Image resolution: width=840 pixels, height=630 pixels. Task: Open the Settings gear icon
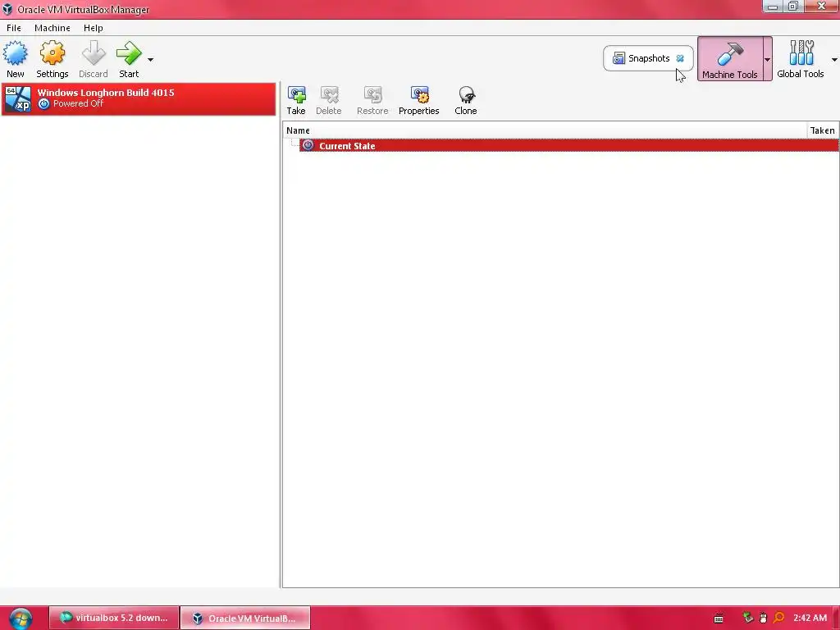[x=52, y=53]
